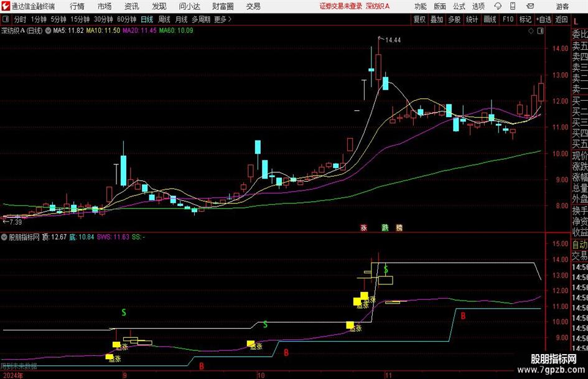The height and width of the screenshot is (379, 588).
Task: Open the mobile phone icon
Action: (513, 6)
